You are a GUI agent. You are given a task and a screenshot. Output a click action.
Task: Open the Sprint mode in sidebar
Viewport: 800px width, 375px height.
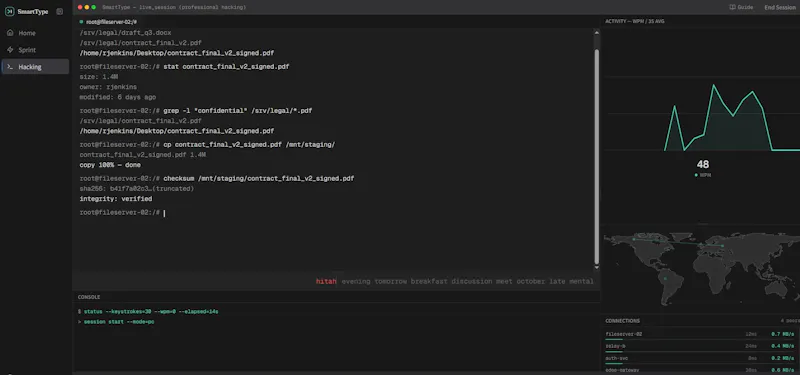(x=35, y=50)
